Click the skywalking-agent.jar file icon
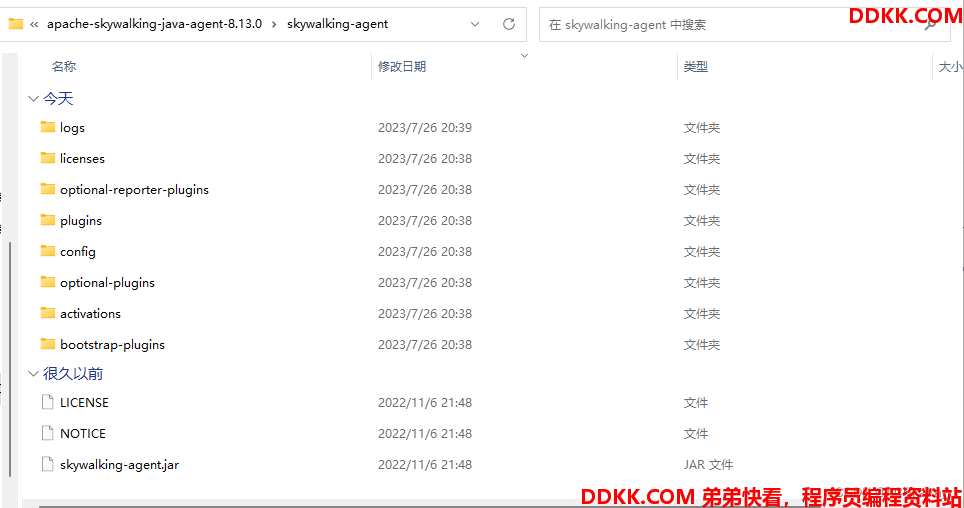This screenshot has width=964, height=508. pos(47,464)
